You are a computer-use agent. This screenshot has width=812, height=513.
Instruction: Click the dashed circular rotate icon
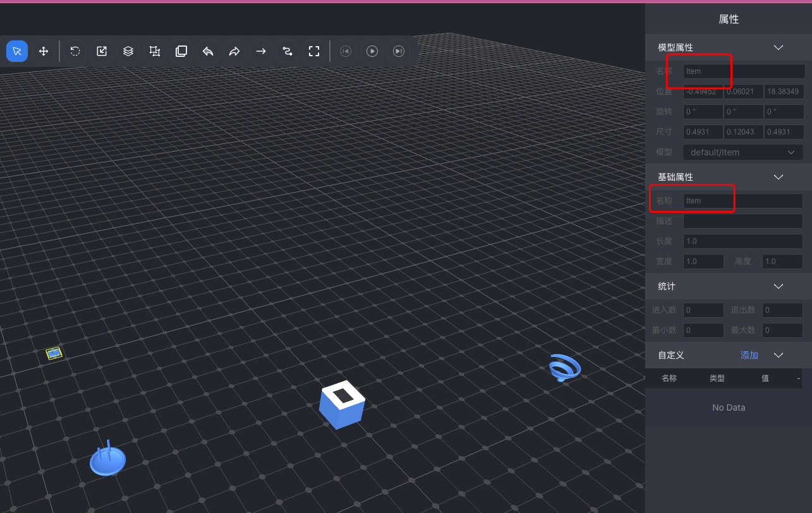click(75, 51)
